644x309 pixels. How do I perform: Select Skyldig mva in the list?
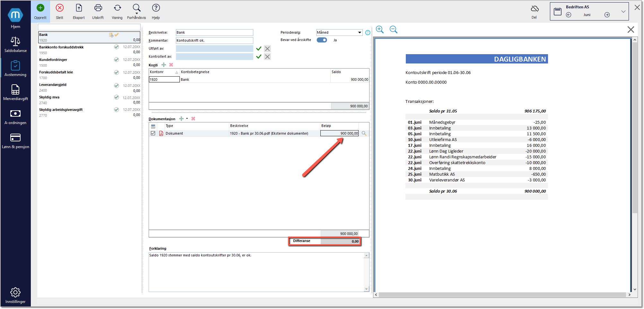click(x=89, y=100)
